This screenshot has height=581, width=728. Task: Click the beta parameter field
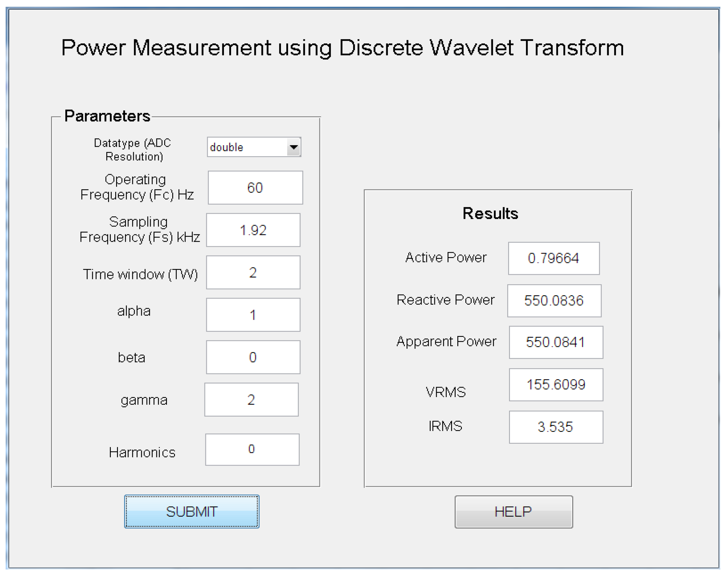[x=253, y=357]
